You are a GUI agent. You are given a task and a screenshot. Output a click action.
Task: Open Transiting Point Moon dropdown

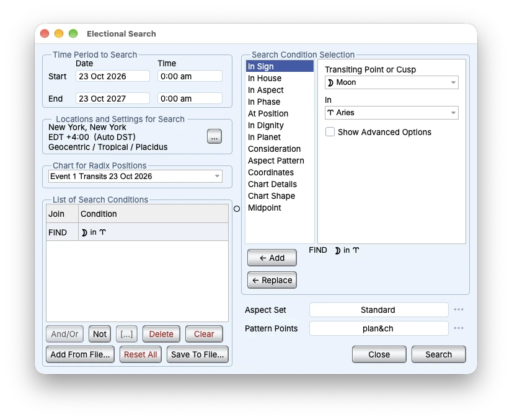point(392,82)
